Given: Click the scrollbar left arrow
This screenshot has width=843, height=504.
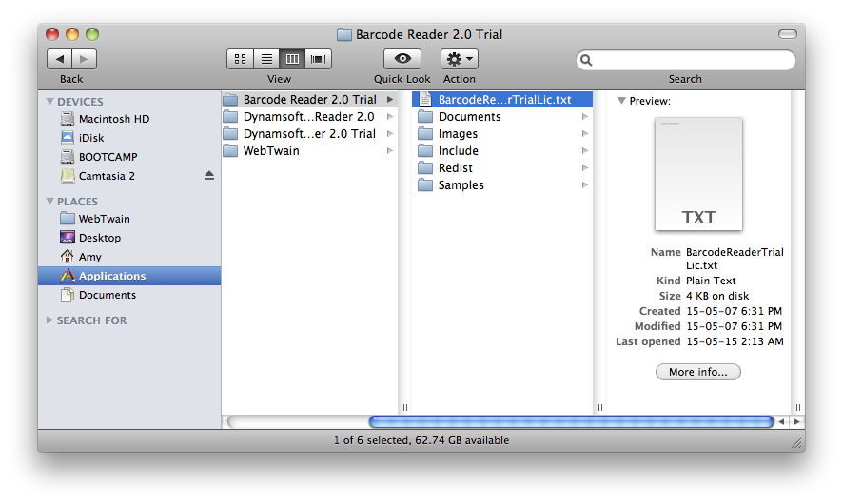Looking at the screenshot, I should [x=782, y=422].
